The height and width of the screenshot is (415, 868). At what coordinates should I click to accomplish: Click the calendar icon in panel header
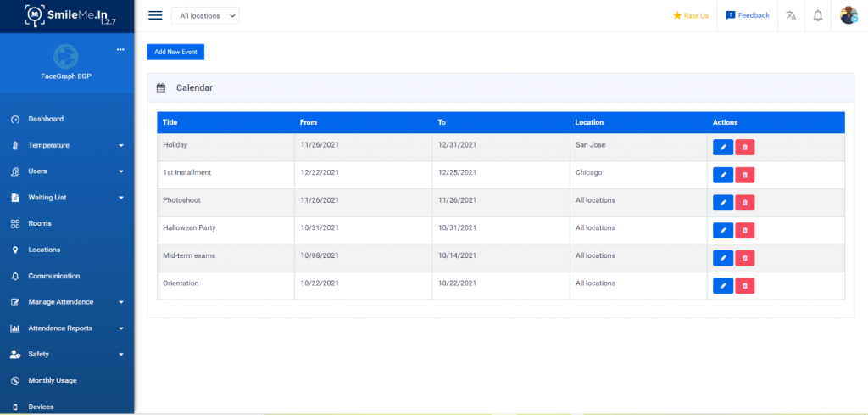(161, 87)
